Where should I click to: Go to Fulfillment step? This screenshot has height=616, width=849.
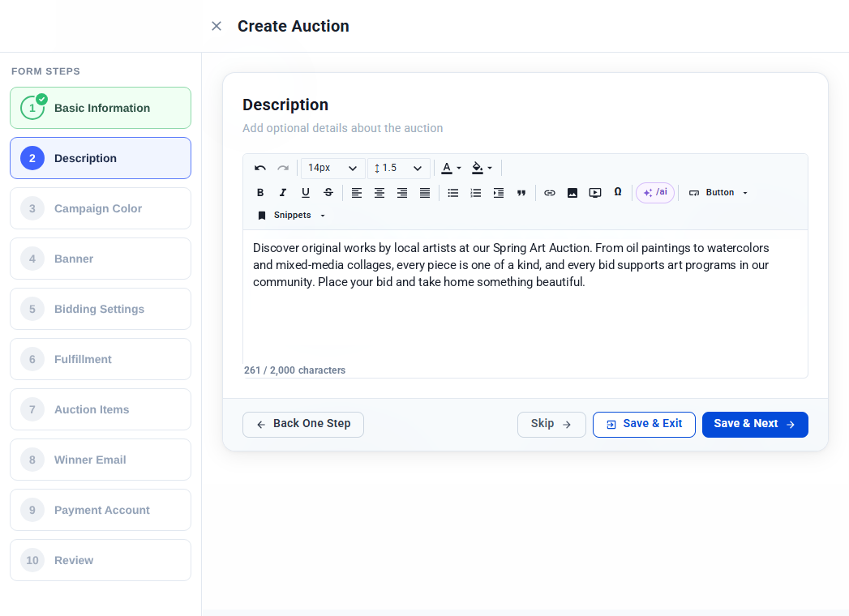click(101, 359)
